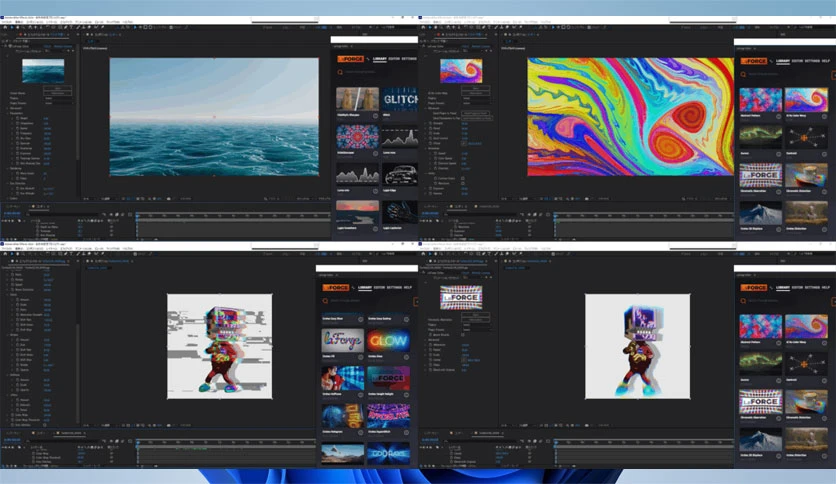Open LIBRARY tab in the ocean window's Force panel

tap(379, 59)
